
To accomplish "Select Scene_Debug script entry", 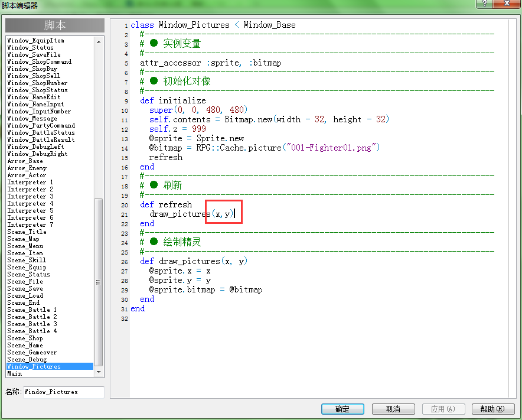I will [27, 359].
